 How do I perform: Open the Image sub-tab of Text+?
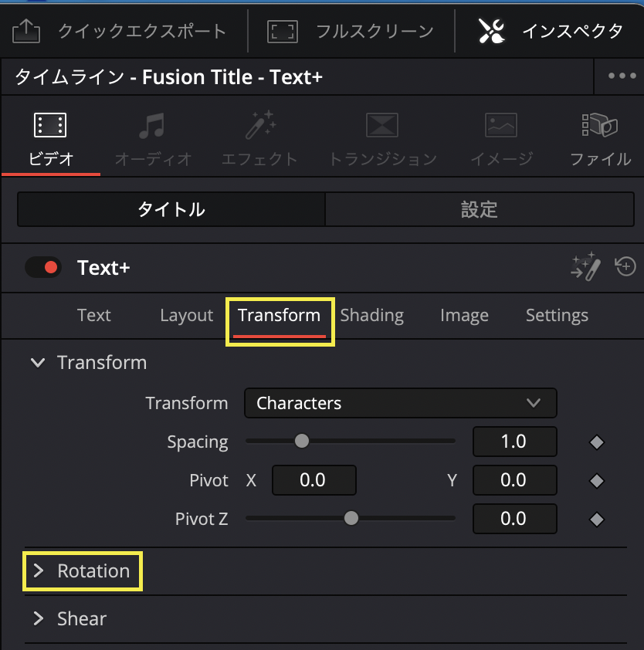464,316
